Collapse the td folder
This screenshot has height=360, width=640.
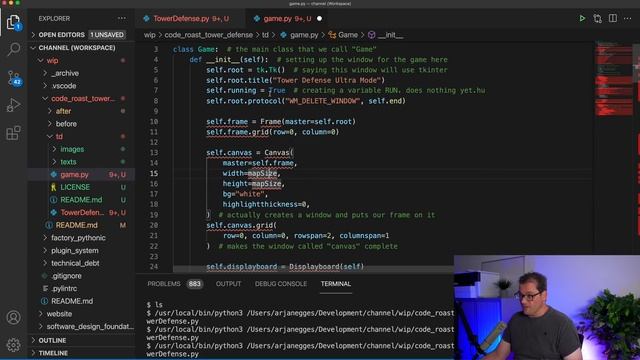(81, 136)
